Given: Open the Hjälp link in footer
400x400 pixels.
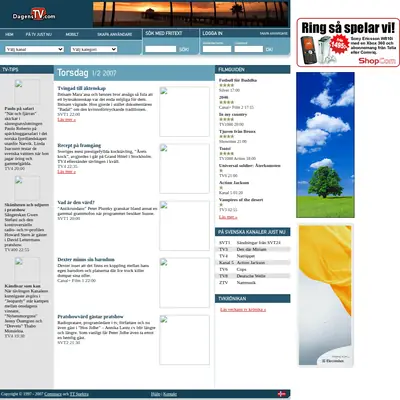Looking at the screenshot, I should [156, 394].
